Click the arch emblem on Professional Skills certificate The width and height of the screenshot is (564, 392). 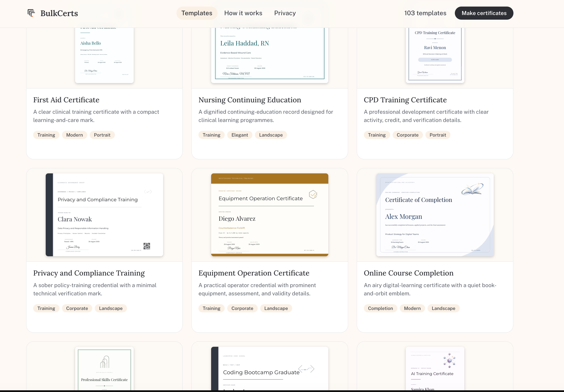pos(104,362)
